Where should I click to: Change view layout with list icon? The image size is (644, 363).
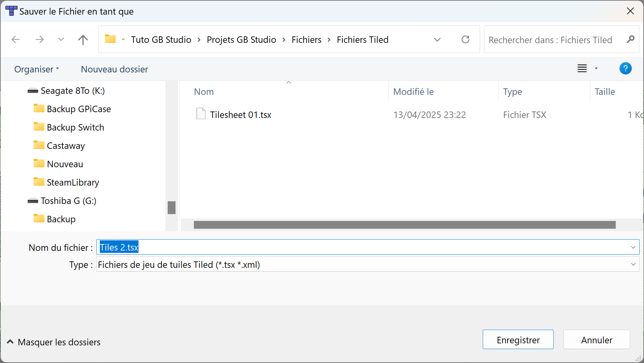(582, 69)
